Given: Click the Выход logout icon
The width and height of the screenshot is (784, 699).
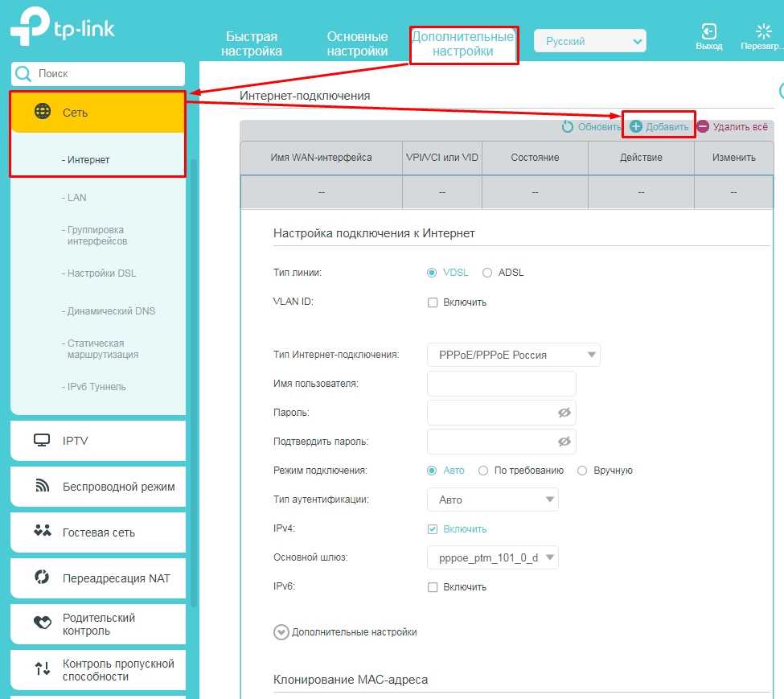Looking at the screenshot, I should pos(708,31).
